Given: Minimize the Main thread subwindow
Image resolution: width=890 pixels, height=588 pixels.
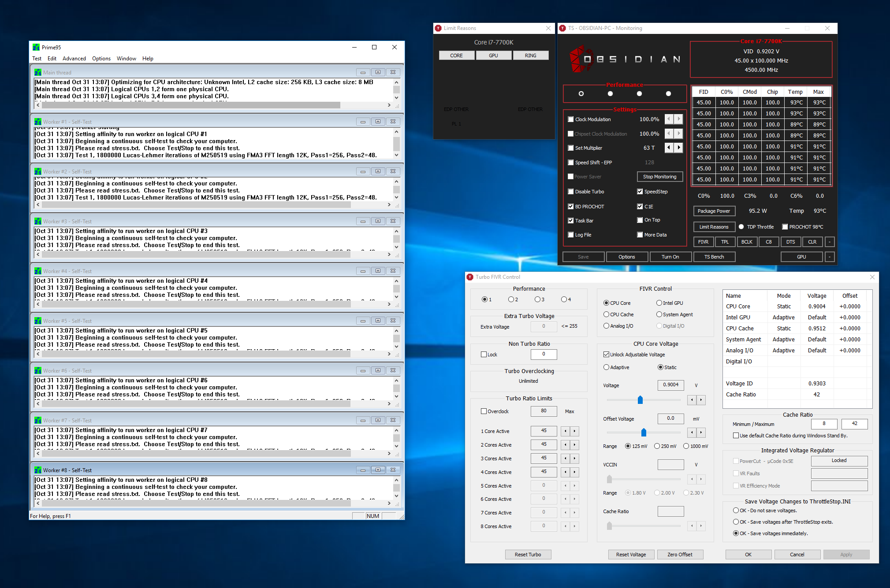Looking at the screenshot, I should [x=363, y=72].
